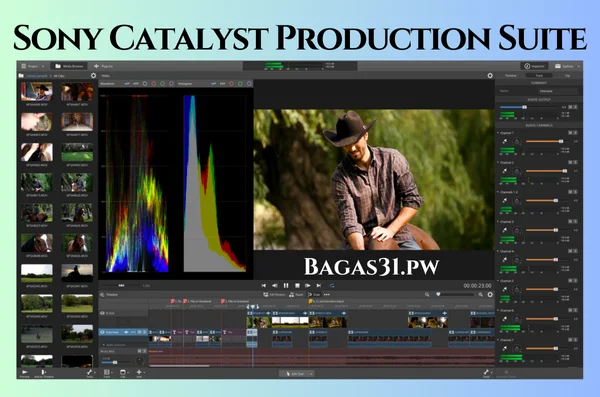Switch to Timeline inspector tab

510,76
